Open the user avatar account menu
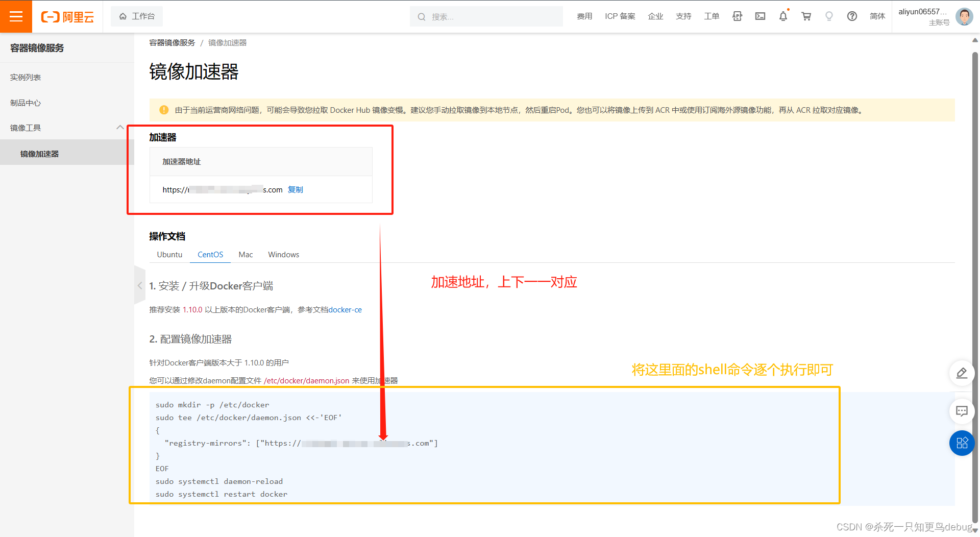The height and width of the screenshot is (537, 980). click(x=964, y=16)
